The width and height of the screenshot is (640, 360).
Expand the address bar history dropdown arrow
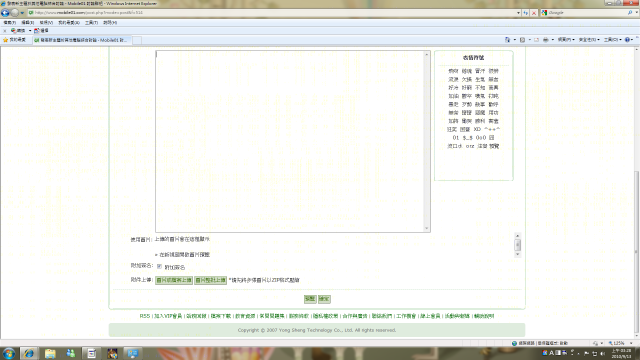pos(518,13)
